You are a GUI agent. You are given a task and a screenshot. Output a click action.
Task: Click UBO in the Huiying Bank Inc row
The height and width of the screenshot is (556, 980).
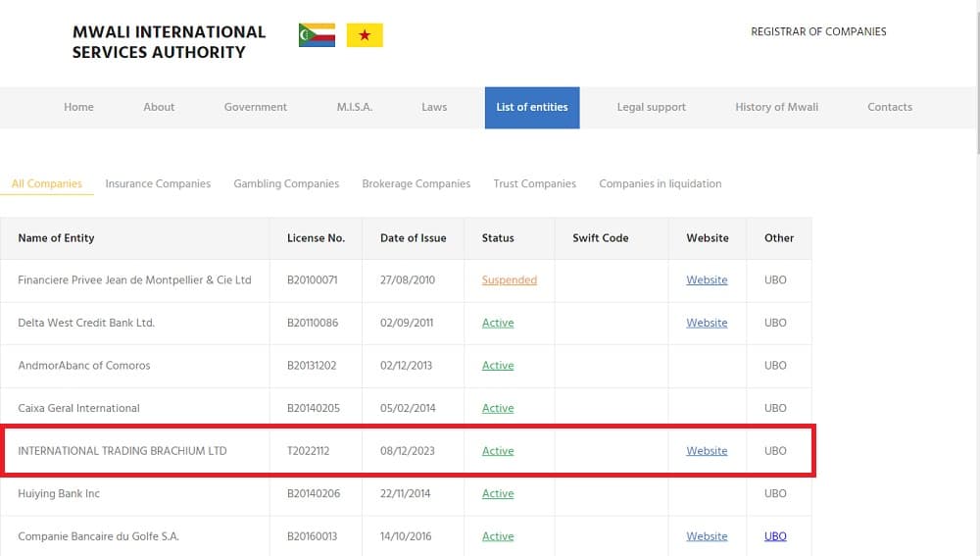click(775, 493)
